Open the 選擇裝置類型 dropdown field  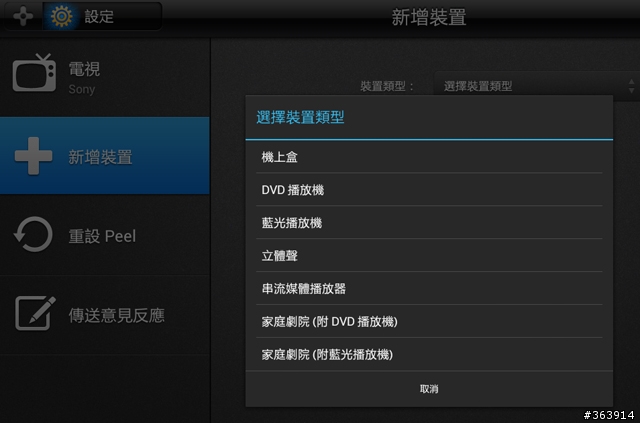(x=536, y=86)
